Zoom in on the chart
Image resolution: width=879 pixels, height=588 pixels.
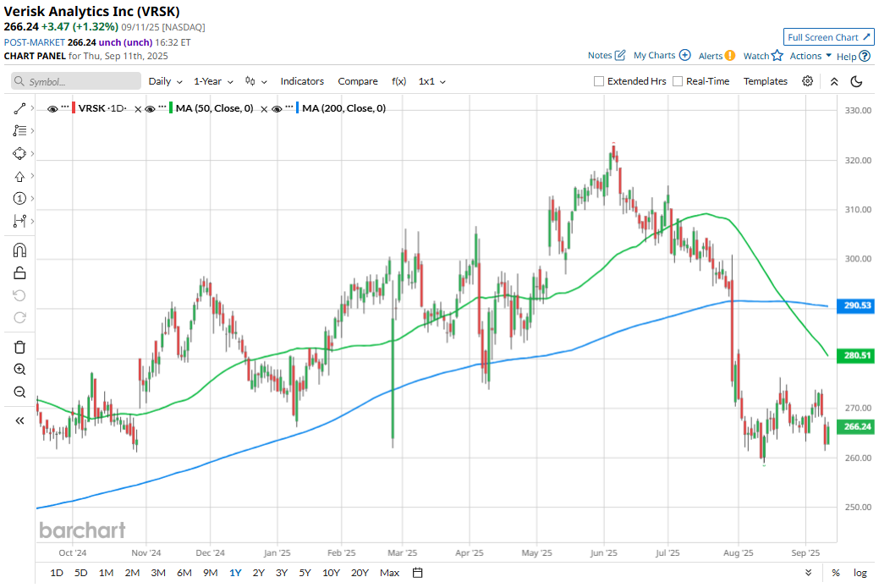(x=19, y=370)
